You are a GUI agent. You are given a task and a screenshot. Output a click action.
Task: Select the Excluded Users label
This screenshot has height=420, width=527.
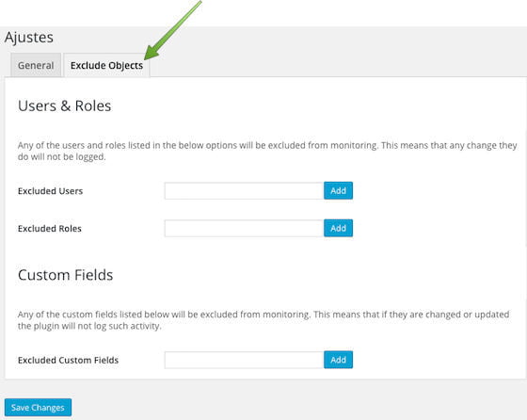[x=51, y=191]
